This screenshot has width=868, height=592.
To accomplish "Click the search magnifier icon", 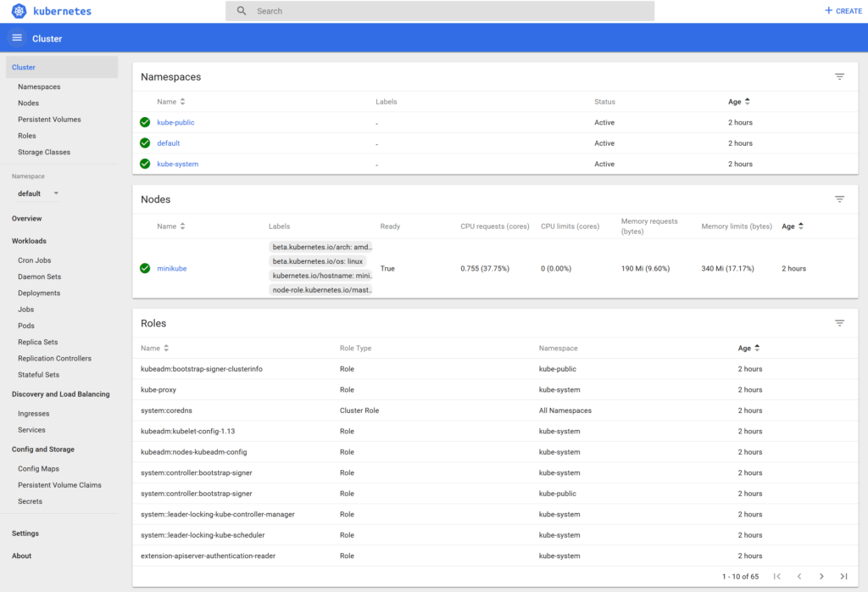I will tap(242, 10).
